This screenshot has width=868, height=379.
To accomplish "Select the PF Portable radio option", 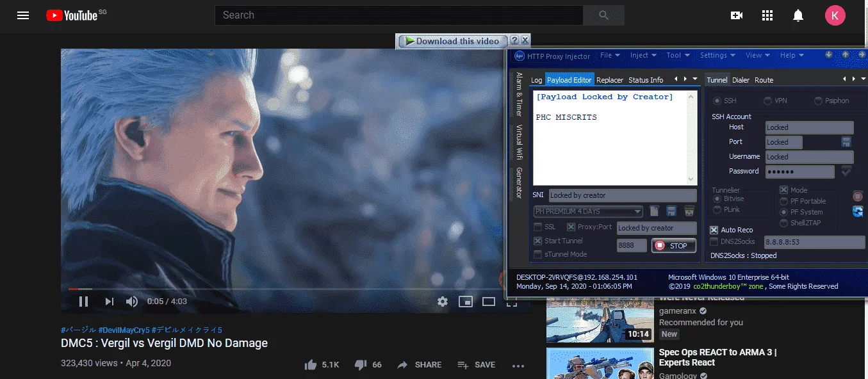I will click(x=783, y=201).
